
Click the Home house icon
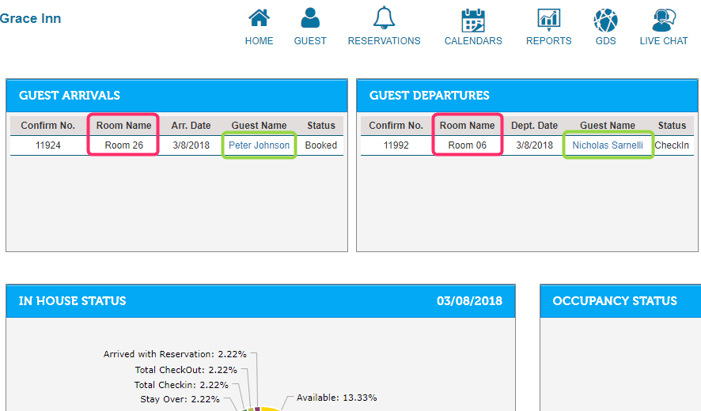pos(259,19)
